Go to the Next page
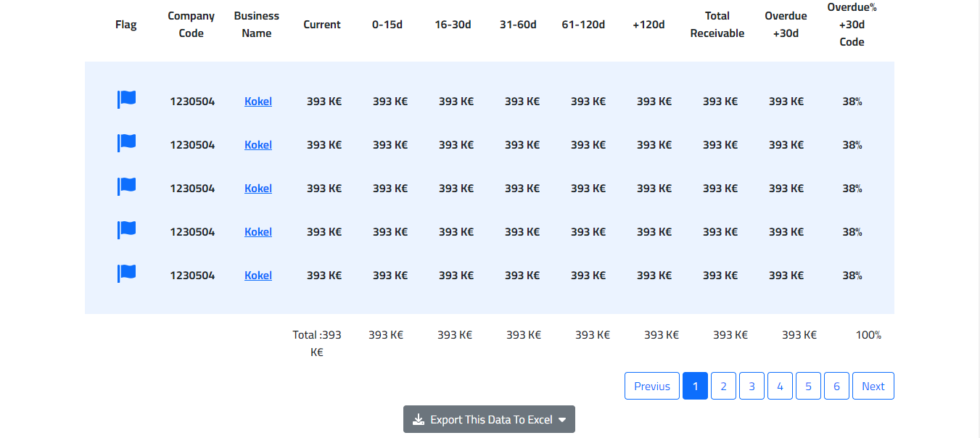Viewport: 980px width, 438px height. coord(873,386)
